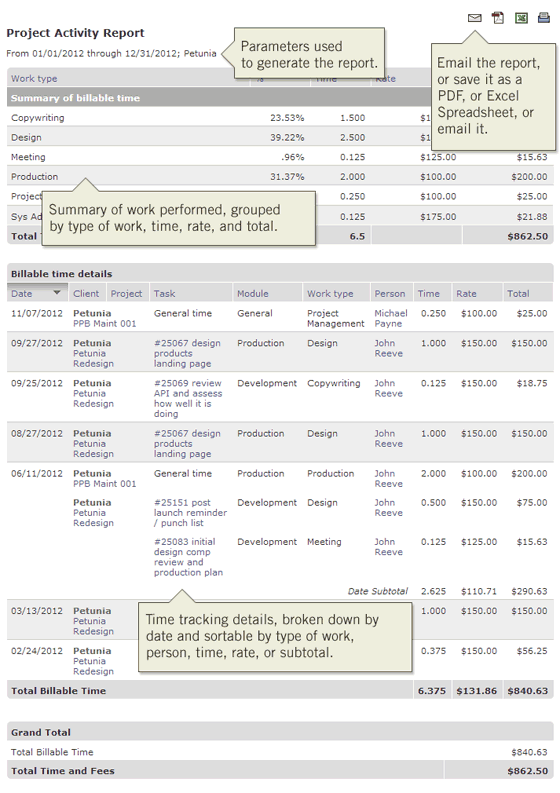
Task: Export report to Excel spreadsheet
Action: click(521, 18)
